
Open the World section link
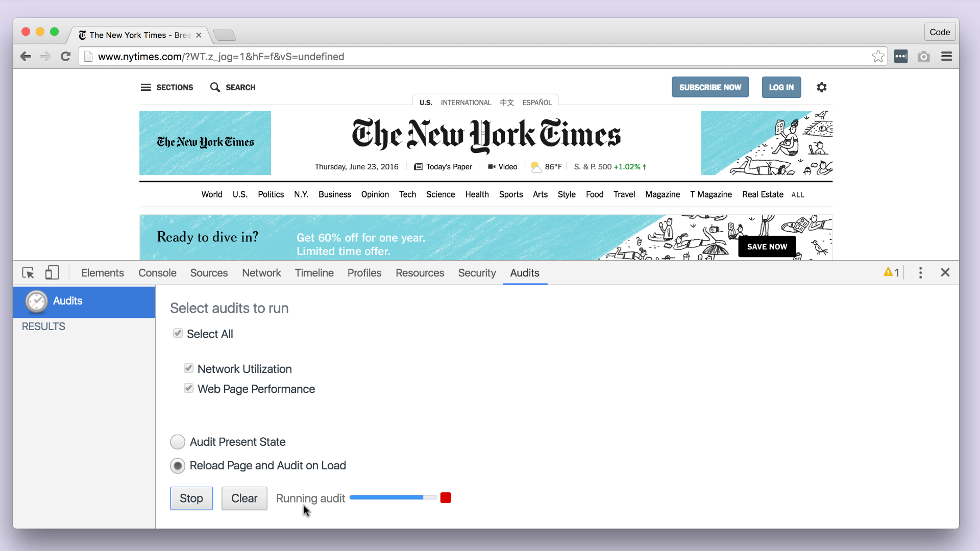(x=211, y=194)
